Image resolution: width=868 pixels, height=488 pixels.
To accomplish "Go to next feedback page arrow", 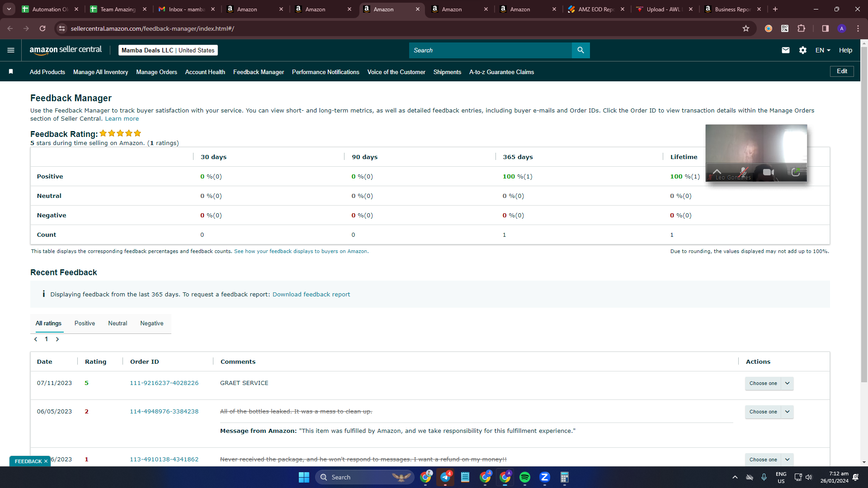I will coord(57,339).
